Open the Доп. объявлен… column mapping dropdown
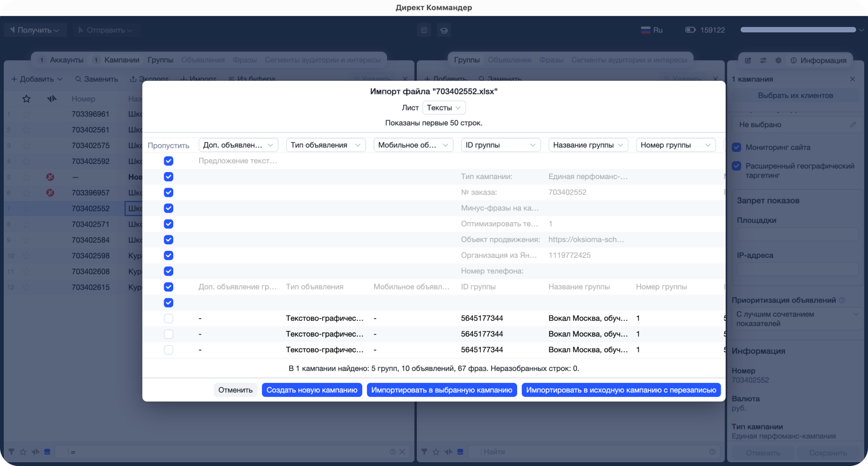This screenshot has width=868, height=466. point(239,145)
